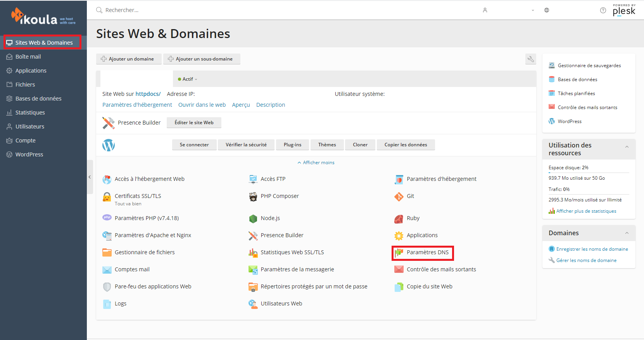The height and width of the screenshot is (340, 644).
Task: Click the Thèmes button
Action: (327, 145)
